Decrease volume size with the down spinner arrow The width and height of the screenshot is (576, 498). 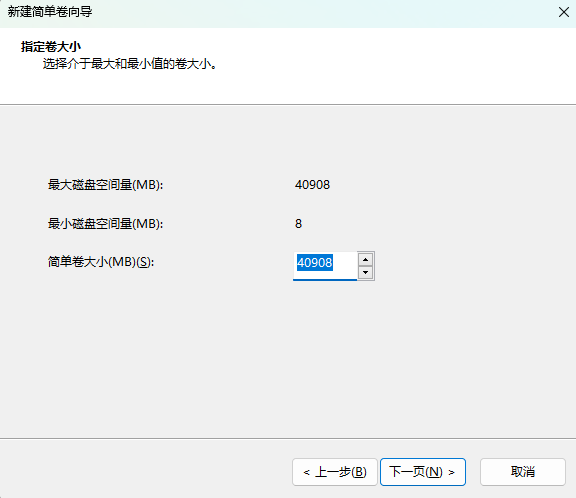coord(365,272)
